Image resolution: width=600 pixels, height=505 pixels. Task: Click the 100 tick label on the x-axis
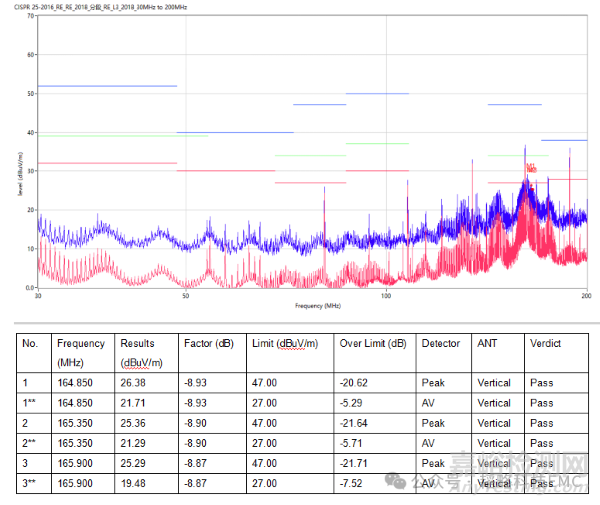coord(386,296)
